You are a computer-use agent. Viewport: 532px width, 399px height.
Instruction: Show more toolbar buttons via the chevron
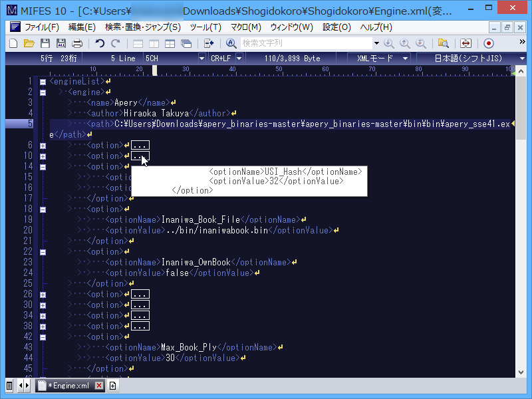[x=522, y=41]
